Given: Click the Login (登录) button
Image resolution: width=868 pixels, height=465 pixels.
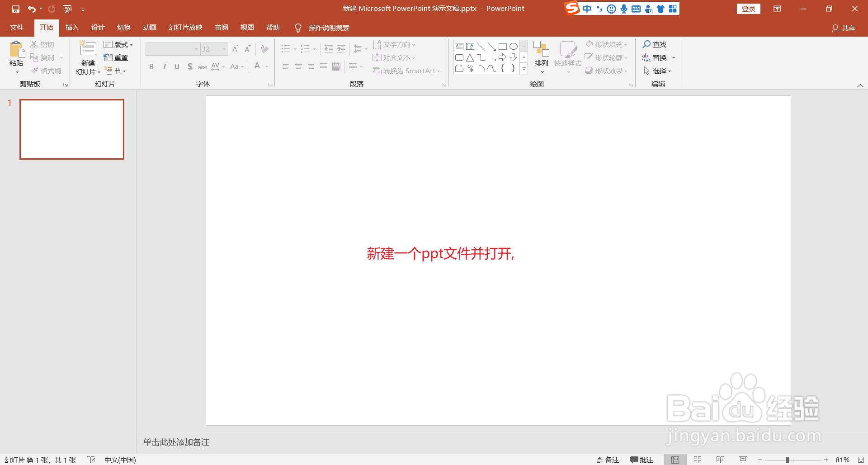Looking at the screenshot, I should tap(748, 9).
